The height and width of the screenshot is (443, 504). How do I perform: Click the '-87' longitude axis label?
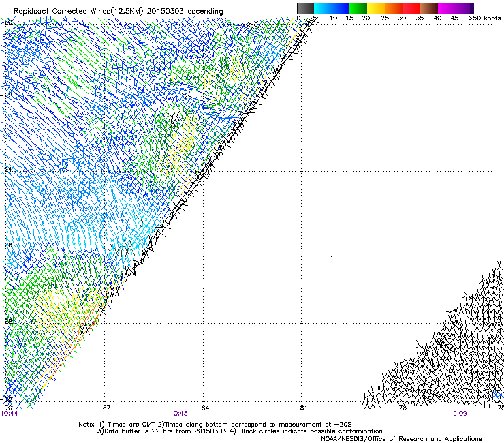tap(104, 408)
